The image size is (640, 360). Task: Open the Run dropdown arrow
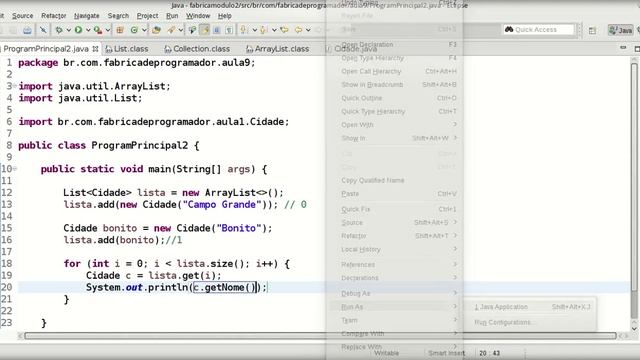[x=88, y=30]
